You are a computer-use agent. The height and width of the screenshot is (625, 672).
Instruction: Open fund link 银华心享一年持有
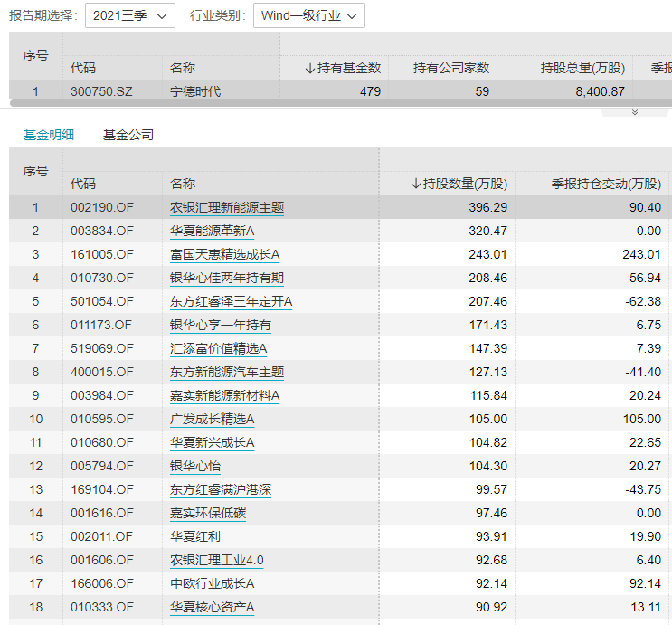221,326
